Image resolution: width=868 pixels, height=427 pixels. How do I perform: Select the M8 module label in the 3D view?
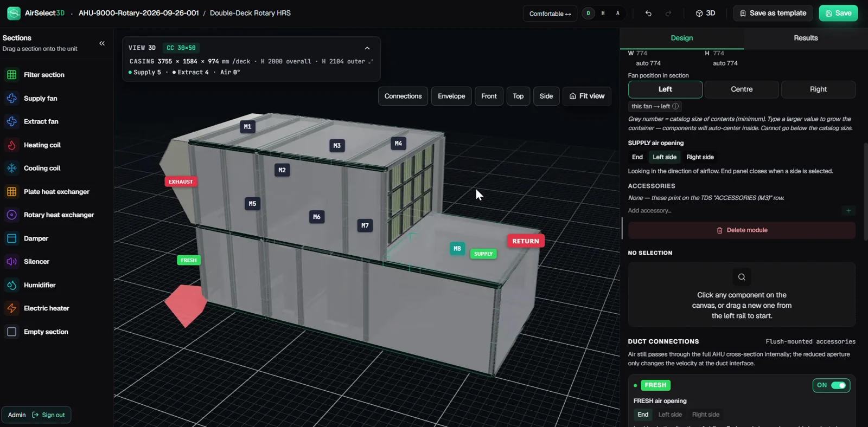click(x=457, y=249)
